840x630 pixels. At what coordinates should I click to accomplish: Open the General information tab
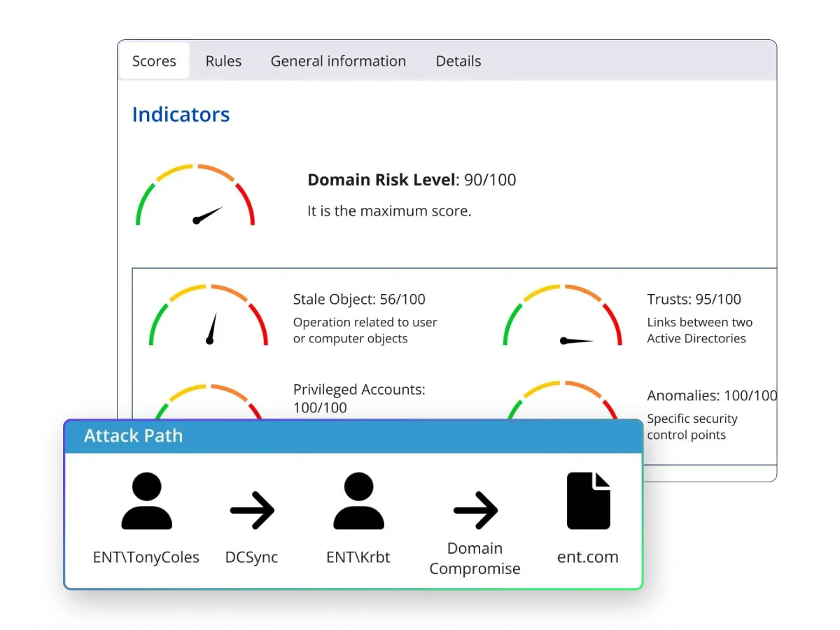coord(338,61)
